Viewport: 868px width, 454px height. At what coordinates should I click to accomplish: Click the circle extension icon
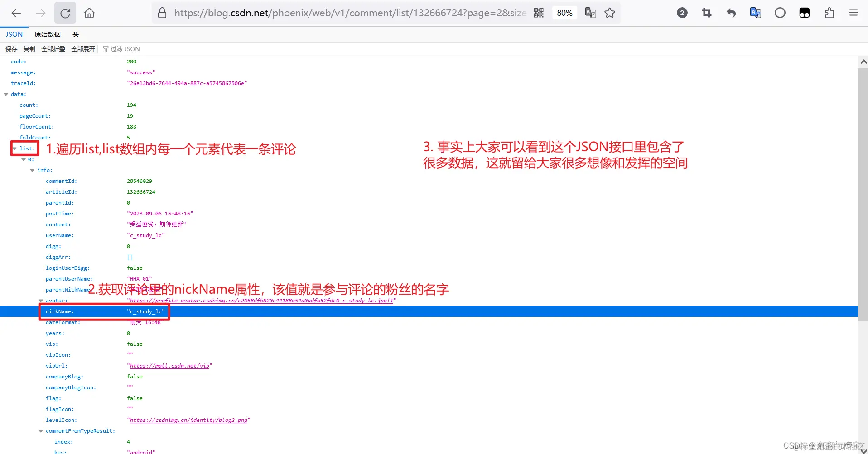780,13
